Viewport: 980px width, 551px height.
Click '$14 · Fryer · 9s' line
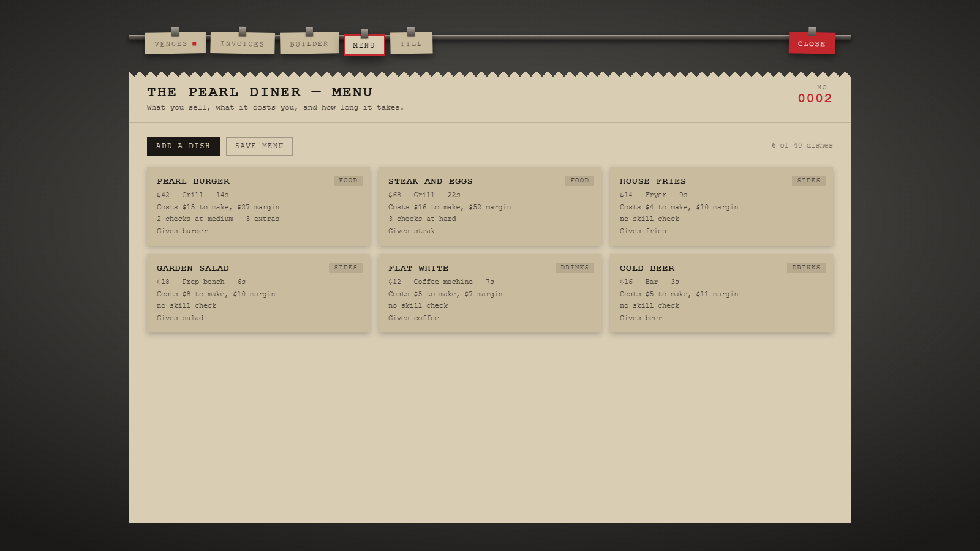click(654, 195)
